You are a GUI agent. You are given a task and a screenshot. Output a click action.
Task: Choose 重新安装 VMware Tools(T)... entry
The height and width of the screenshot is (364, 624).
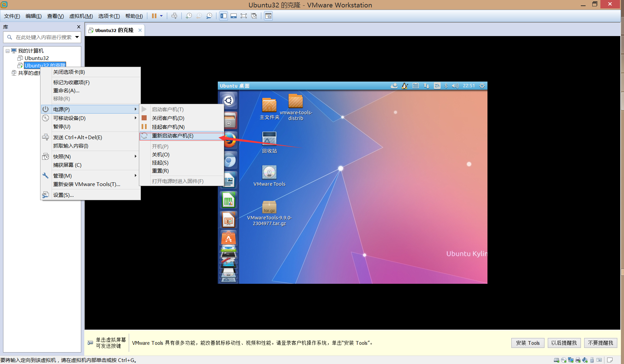point(90,184)
